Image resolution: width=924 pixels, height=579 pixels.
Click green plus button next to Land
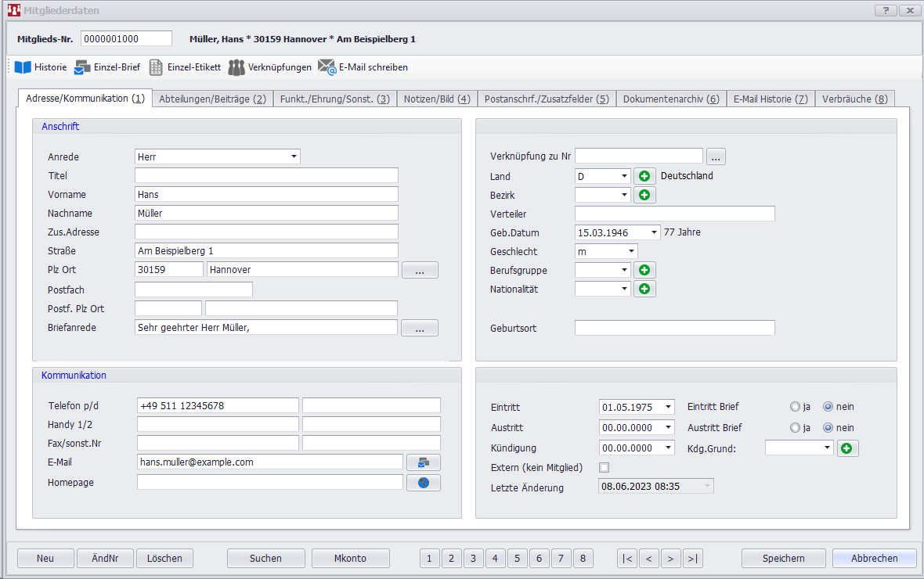tap(644, 176)
